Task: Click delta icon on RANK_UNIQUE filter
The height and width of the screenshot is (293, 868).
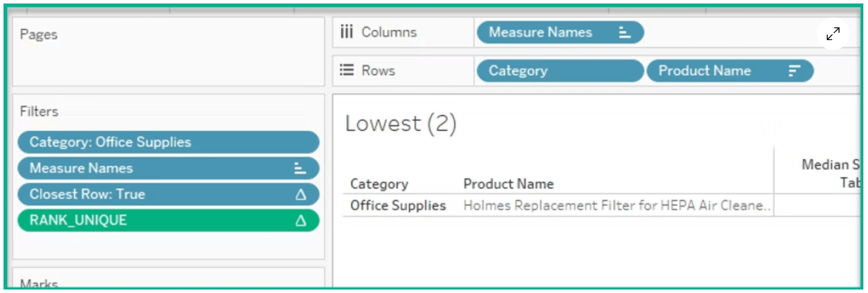Action: pyautogui.click(x=300, y=221)
